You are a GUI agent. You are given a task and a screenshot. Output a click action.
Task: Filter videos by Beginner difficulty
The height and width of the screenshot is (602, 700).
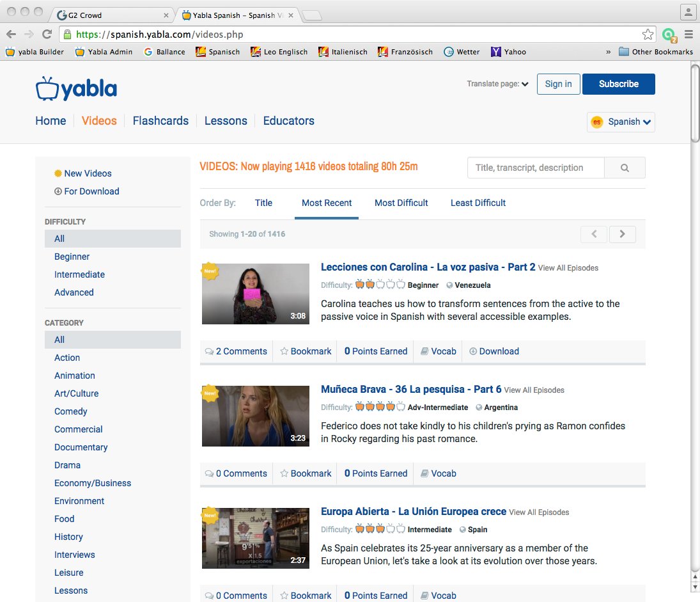point(72,257)
